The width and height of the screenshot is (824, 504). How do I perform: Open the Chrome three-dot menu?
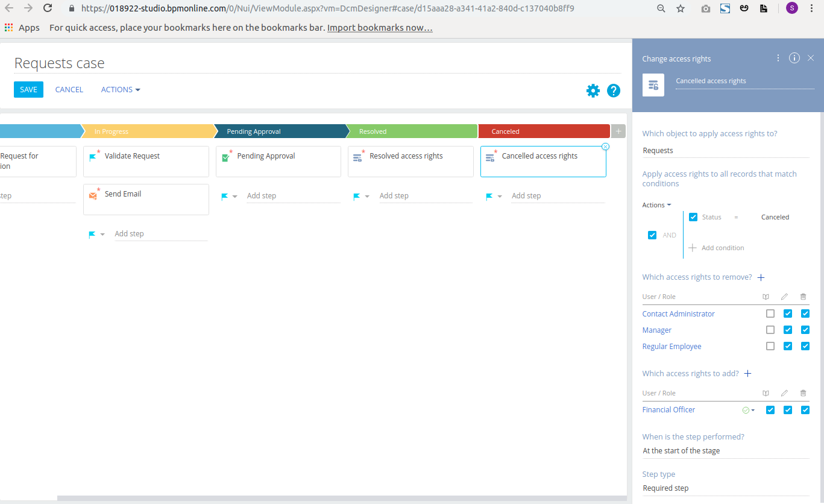point(812,8)
